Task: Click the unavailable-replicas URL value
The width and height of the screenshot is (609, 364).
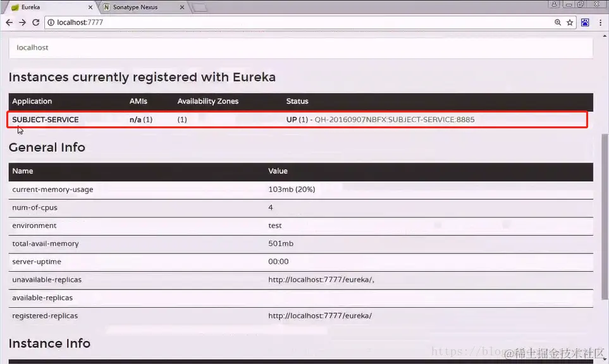Action: pos(321,280)
